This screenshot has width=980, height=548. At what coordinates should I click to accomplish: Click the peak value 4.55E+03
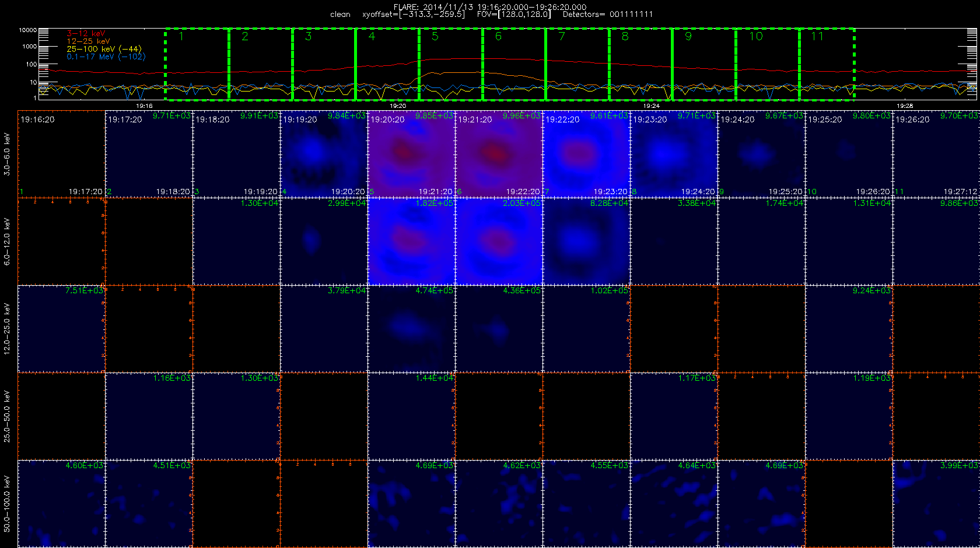(x=609, y=466)
